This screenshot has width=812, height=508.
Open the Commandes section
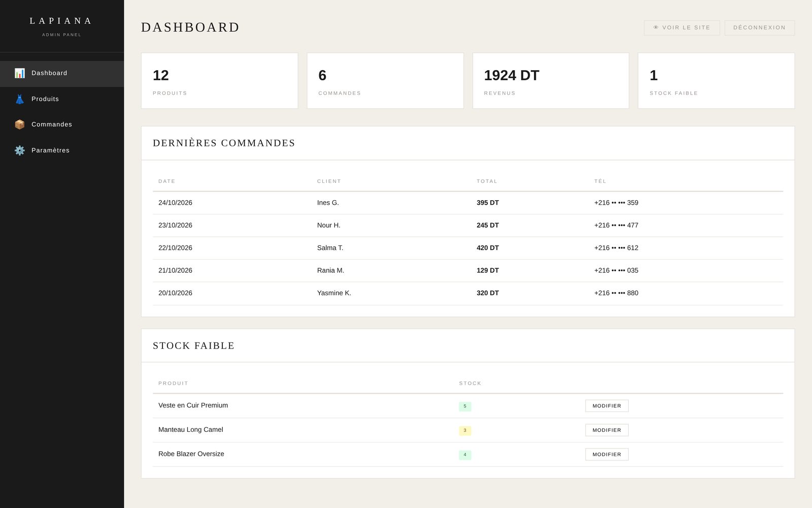click(x=62, y=124)
